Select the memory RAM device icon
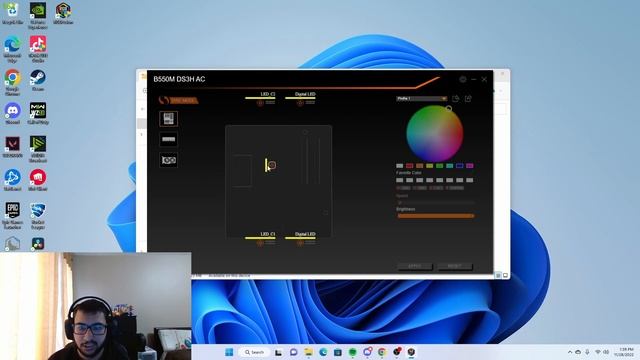Viewport: 640px width, 360px height. tap(169, 139)
